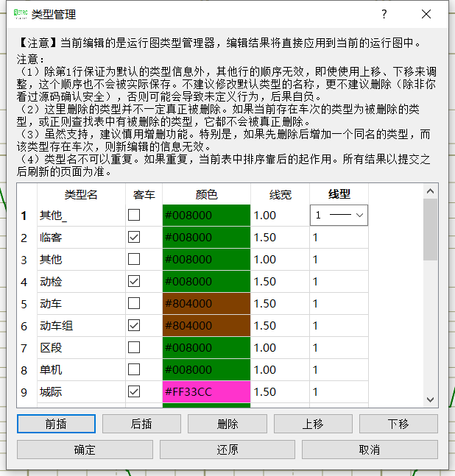This screenshot has width=455, height=476.
Task: Uncheck 客车 checkbox for 临客 row
Action: coord(134,237)
